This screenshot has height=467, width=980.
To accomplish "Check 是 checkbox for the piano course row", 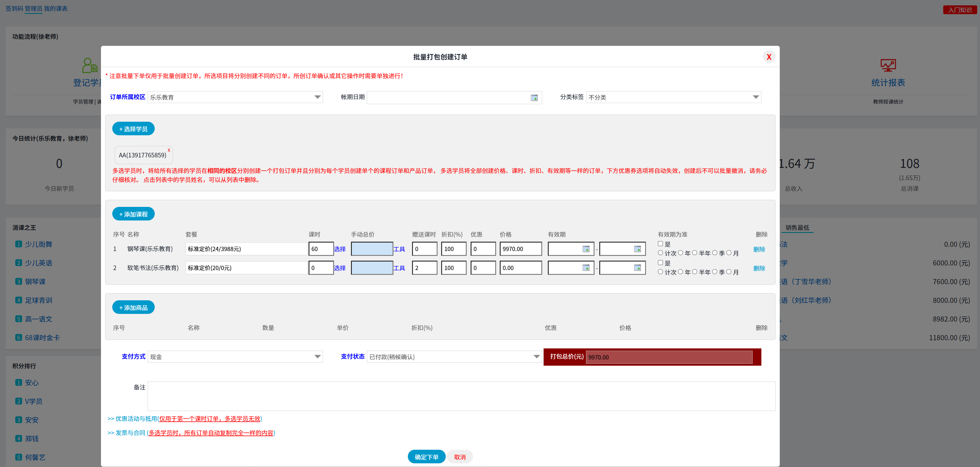I will tap(660, 244).
